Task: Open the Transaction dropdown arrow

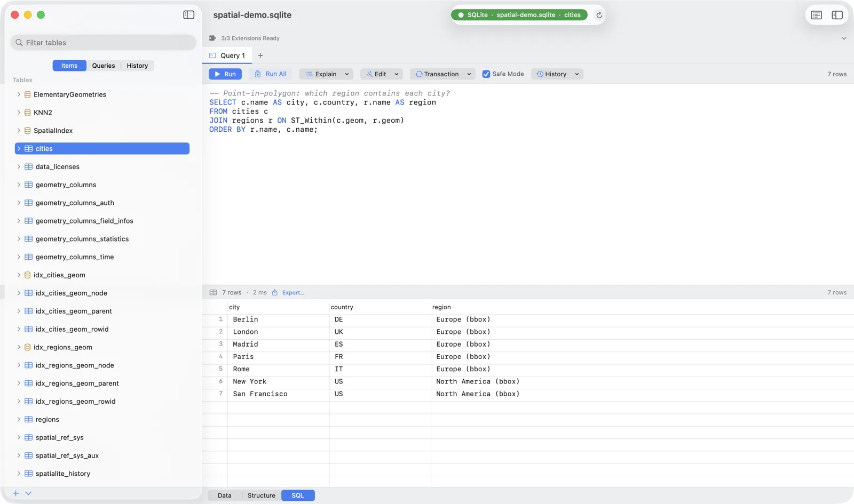Action: (x=469, y=74)
